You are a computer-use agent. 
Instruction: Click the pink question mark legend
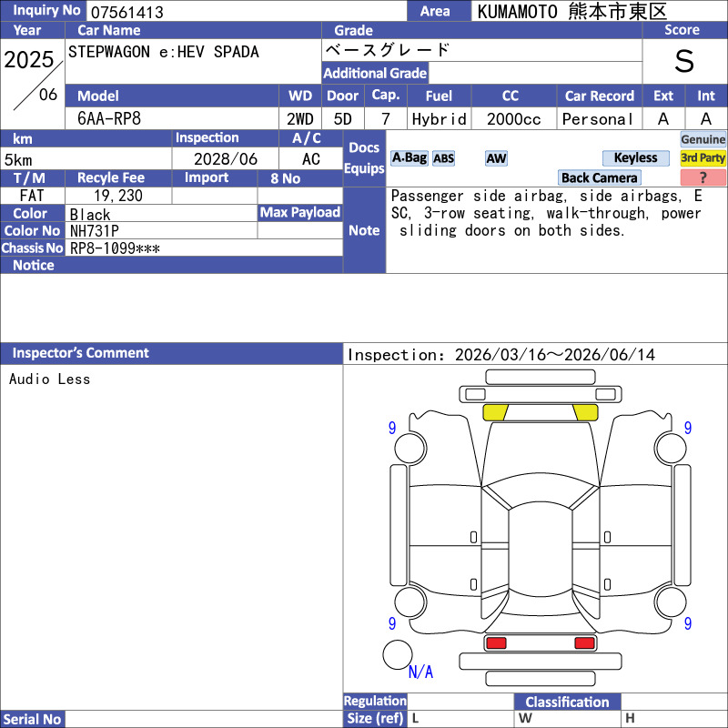pos(703,177)
